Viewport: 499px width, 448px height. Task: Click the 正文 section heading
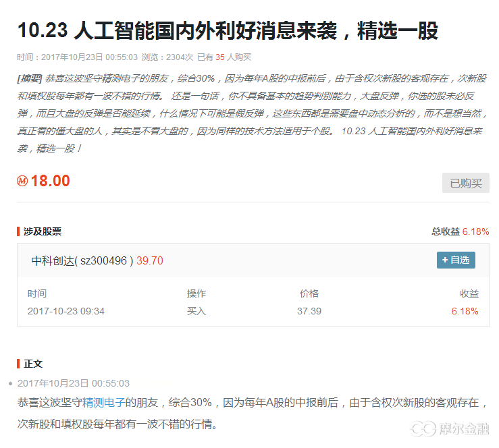(33, 364)
